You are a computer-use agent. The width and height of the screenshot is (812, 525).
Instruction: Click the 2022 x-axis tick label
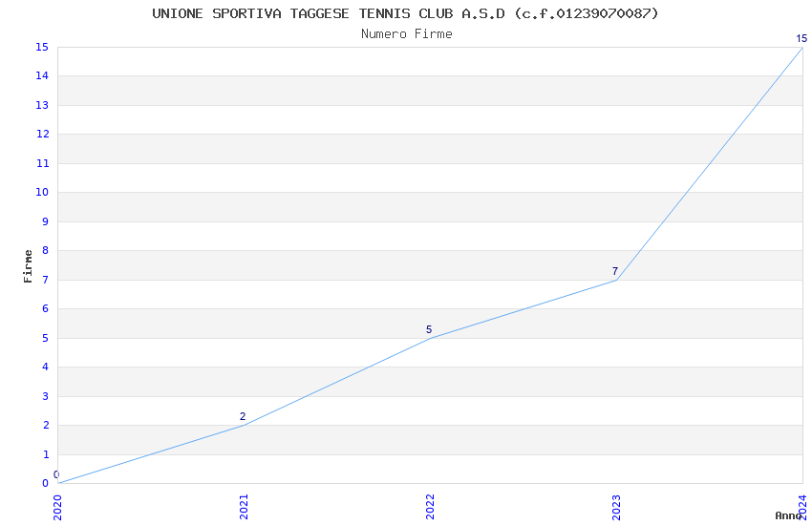[x=430, y=505]
